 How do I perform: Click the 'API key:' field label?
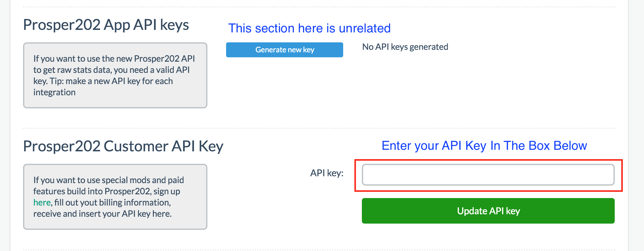point(326,173)
